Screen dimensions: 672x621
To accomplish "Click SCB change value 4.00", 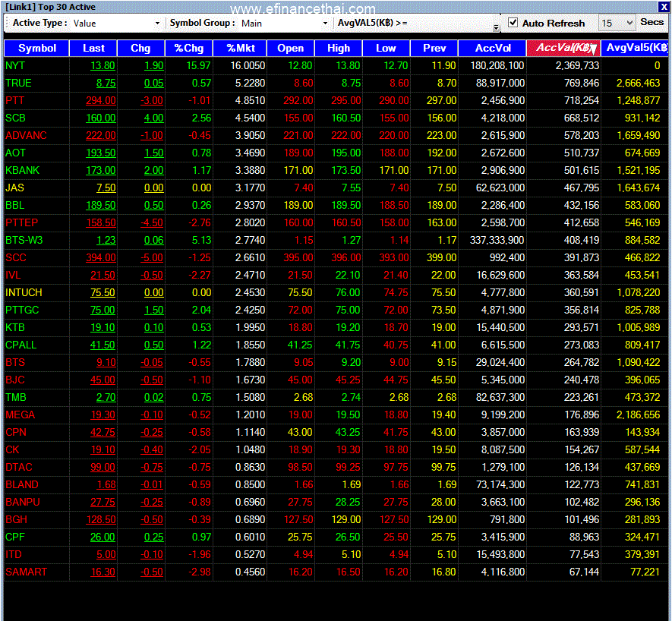I will (154, 118).
